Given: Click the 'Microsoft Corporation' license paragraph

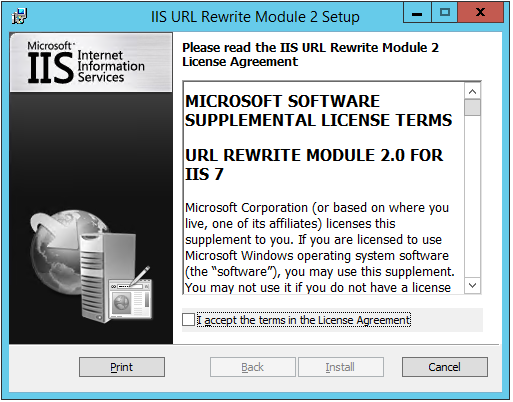Looking at the screenshot, I should pos(319,247).
